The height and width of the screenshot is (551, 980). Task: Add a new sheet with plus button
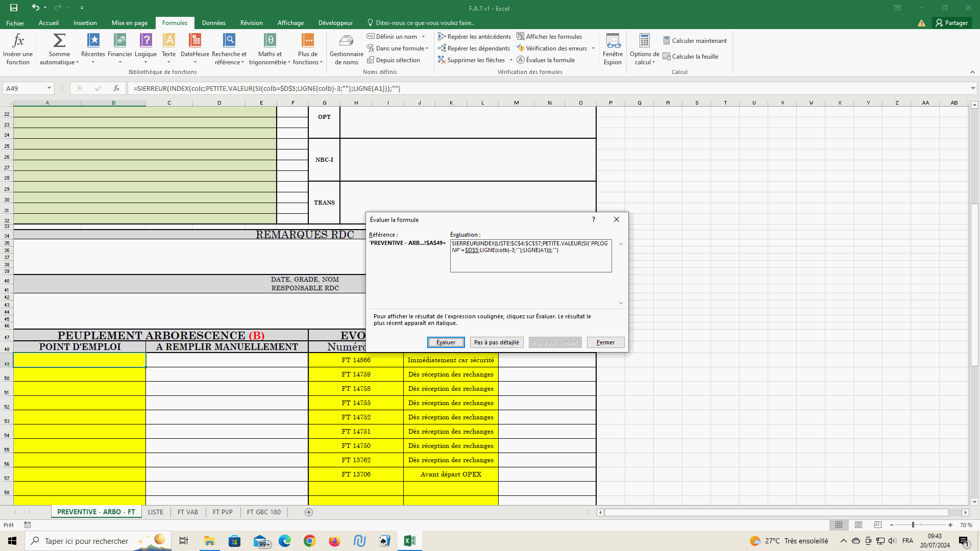click(x=309, y=512)
